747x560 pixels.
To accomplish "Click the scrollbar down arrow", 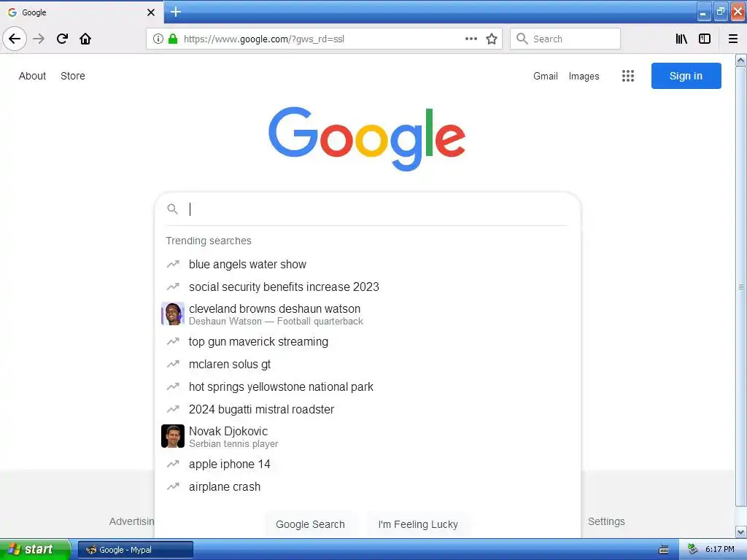I will 740,532.
